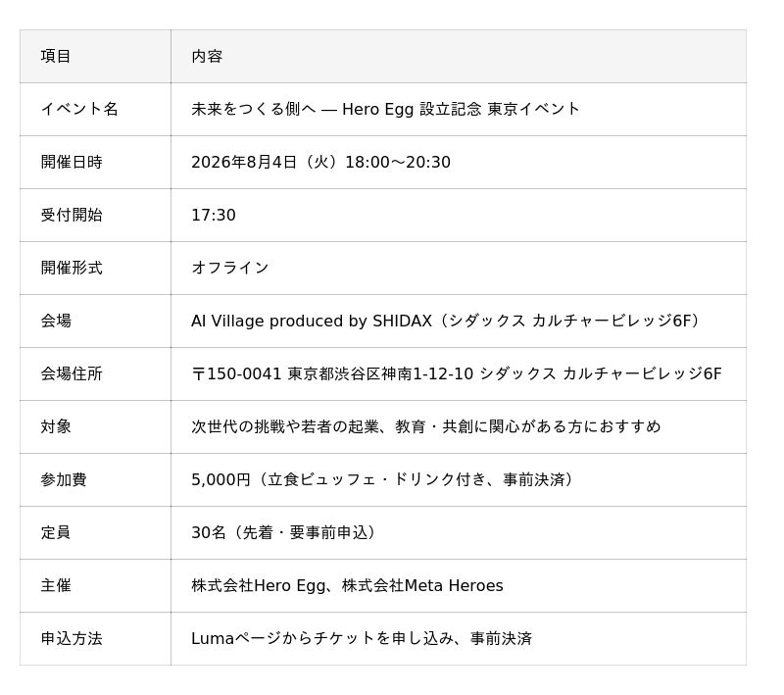The height and width of the screenshot is (695, 784).
Task: Select the 開催日時 row label
Action: pyautogui.click(x=72, y=162)
